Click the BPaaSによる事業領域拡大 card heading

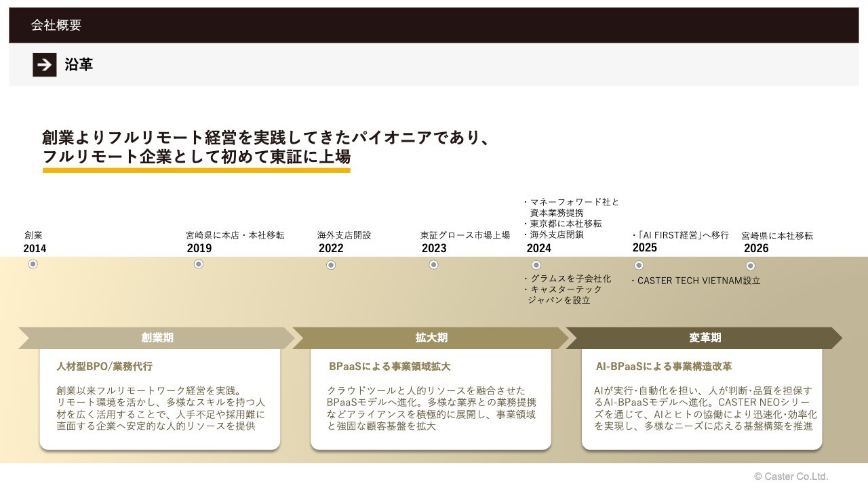pos(390,366)
